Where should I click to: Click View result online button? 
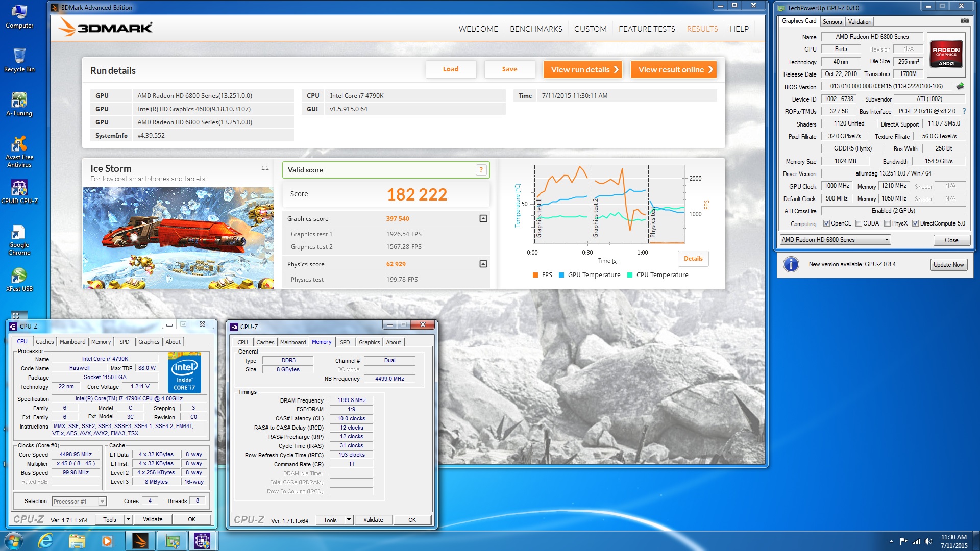pyautogui.click(x=674, y=69)
